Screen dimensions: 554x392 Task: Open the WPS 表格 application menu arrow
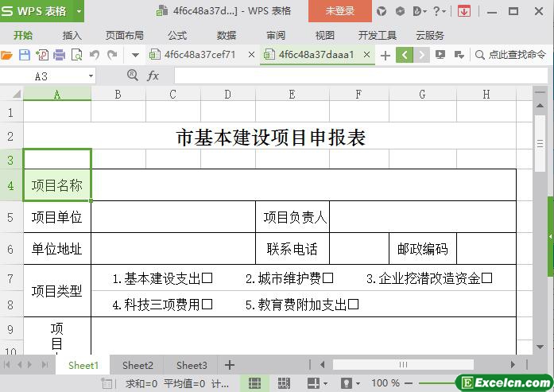pos(79,11)
